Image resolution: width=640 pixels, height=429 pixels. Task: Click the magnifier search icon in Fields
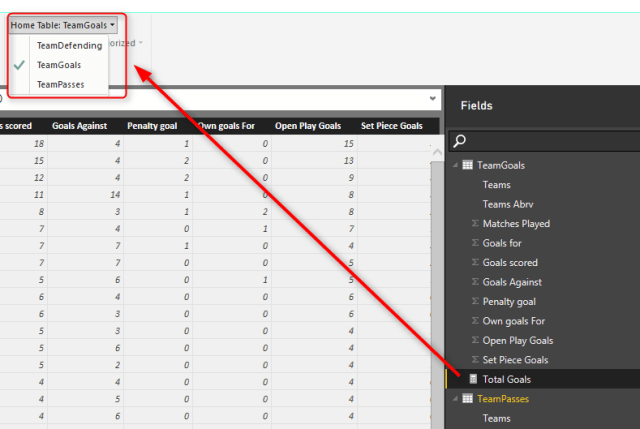click(x=460, y=141)
